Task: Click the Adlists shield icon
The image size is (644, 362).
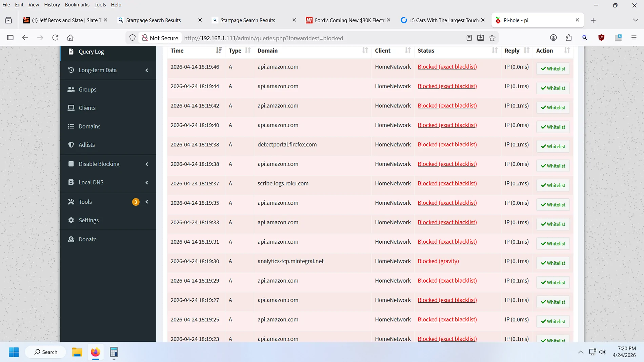Action: tap(71, 145)
